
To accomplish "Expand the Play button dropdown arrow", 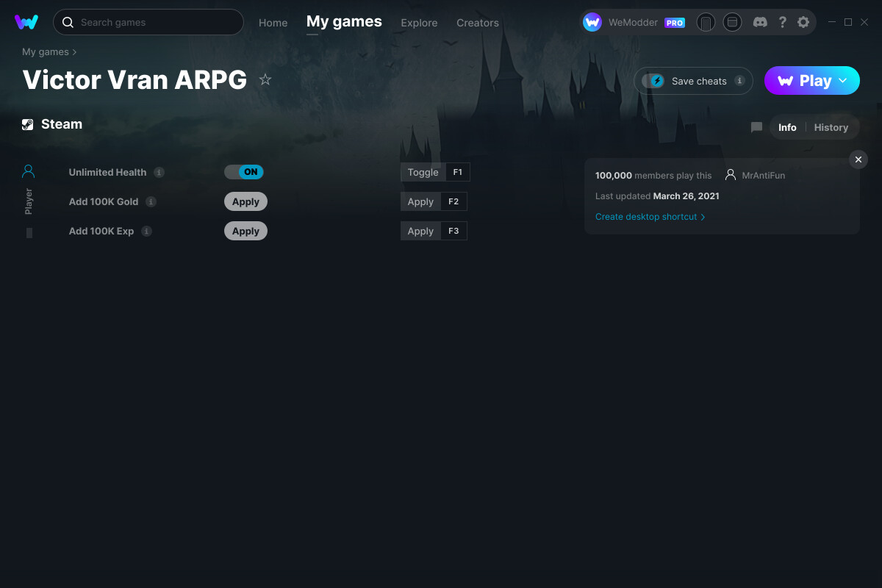I will [843, 80].
